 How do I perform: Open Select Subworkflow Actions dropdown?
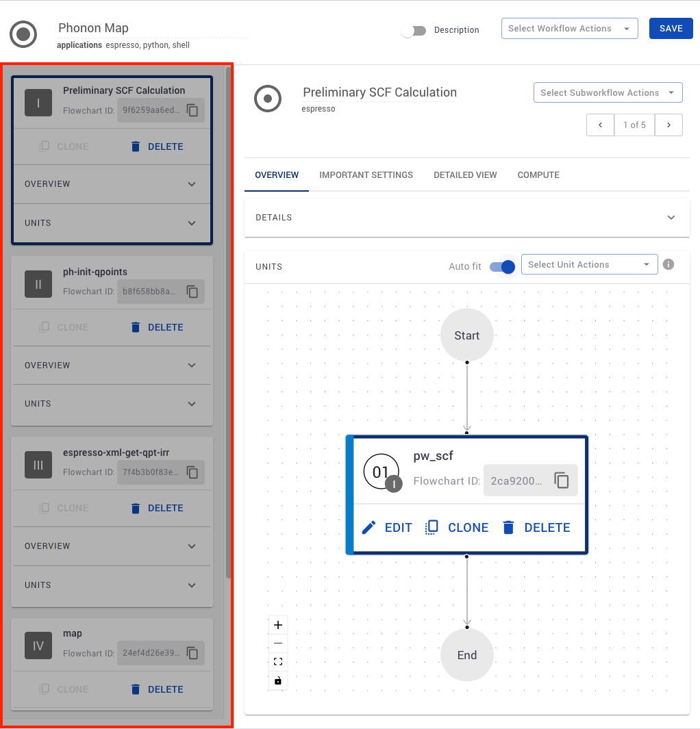(x=608, y=93)
